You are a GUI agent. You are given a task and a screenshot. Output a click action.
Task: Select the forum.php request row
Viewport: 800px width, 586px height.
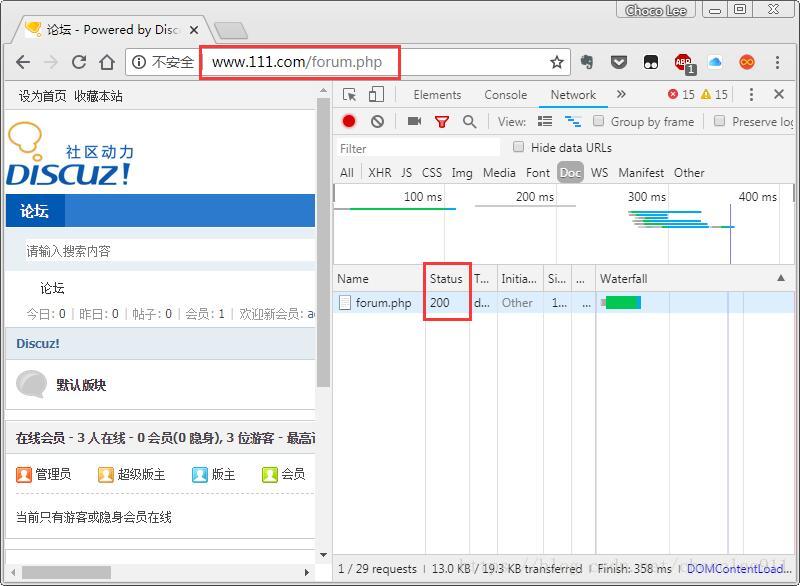565,302
